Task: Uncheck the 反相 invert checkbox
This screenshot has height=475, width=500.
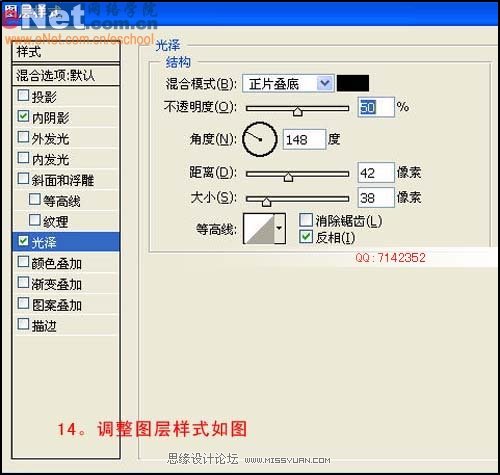Action: 306,237
